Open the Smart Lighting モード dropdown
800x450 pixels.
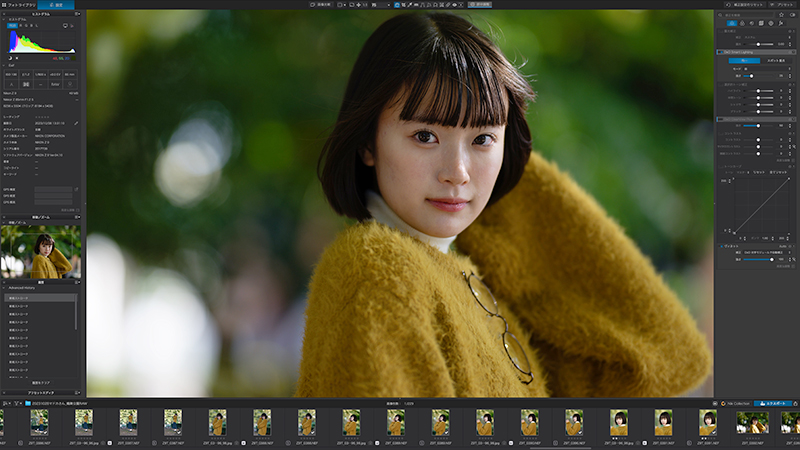click(767, 69)
